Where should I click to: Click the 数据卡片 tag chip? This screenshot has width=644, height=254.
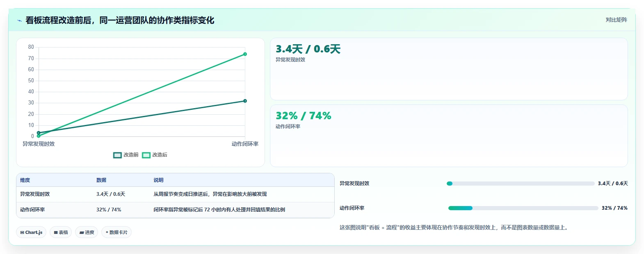coord(116,232)
